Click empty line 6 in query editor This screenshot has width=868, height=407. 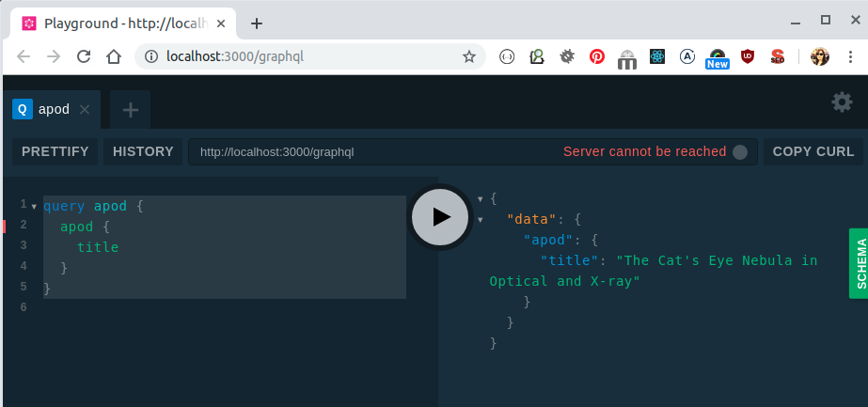click(x=225, y=307)
